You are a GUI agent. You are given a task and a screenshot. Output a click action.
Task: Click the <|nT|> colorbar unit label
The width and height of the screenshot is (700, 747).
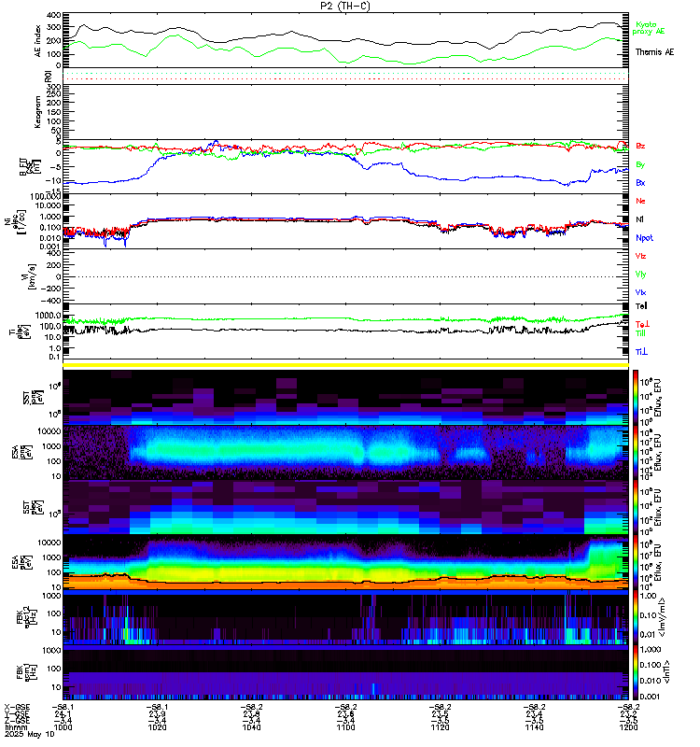[x=667, y=671]
